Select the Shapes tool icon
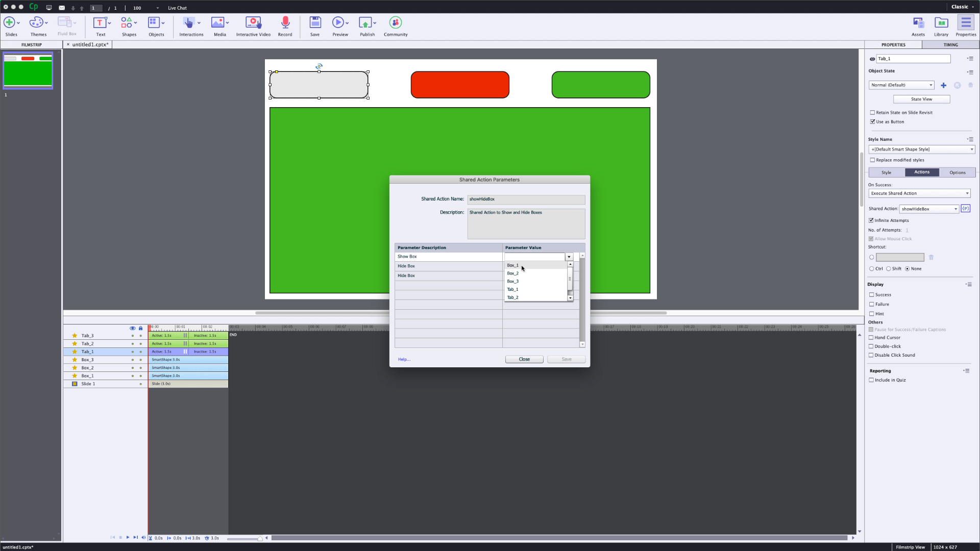Image resolution: width=980 pixels, height=551 pixels. pyautogui.click(x=127, y=22)
